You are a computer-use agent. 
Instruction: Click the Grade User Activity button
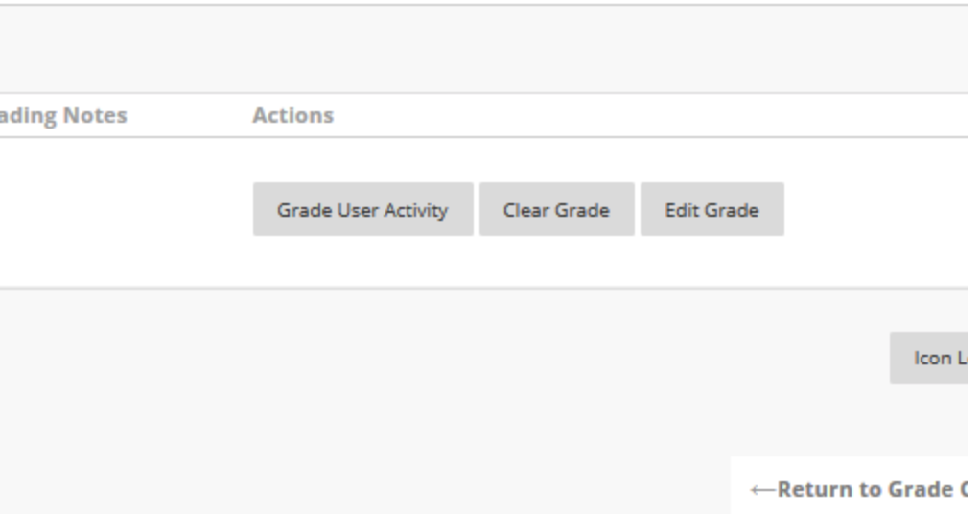(x=362, y=209)
